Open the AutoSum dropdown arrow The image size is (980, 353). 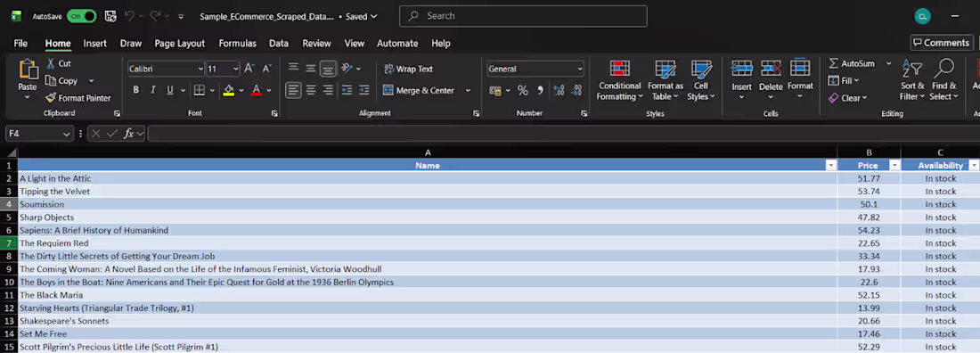pyautogui.click(x=888, y=64)
